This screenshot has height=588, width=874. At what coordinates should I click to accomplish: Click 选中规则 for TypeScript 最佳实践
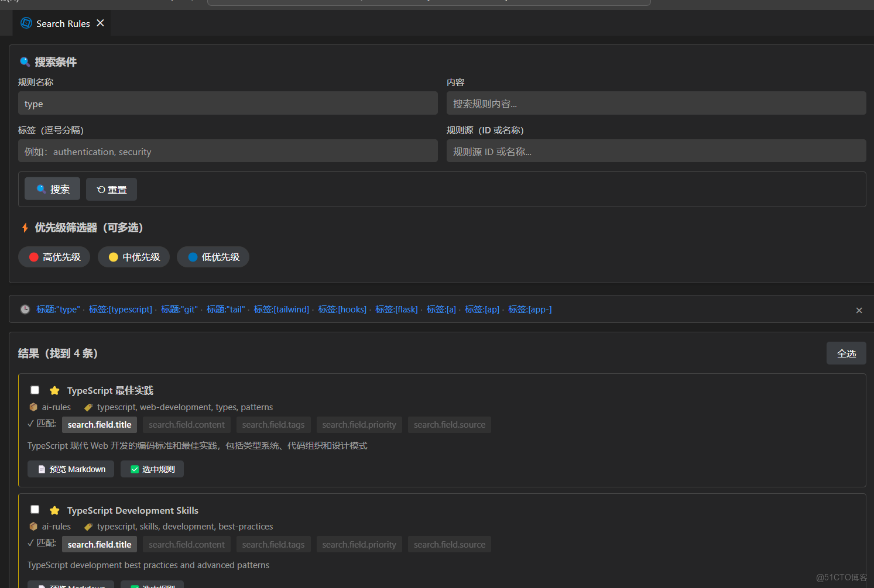point(152,469)
